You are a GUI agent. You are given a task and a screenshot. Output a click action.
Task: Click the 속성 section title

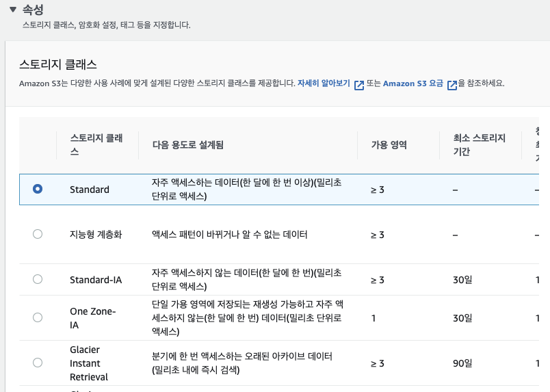click(x=33, y=10)
